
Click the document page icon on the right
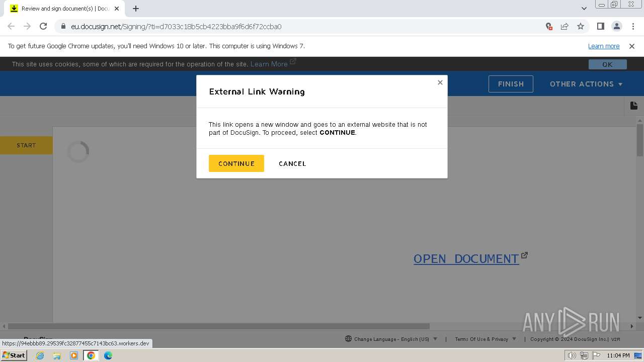pos(634,106)
